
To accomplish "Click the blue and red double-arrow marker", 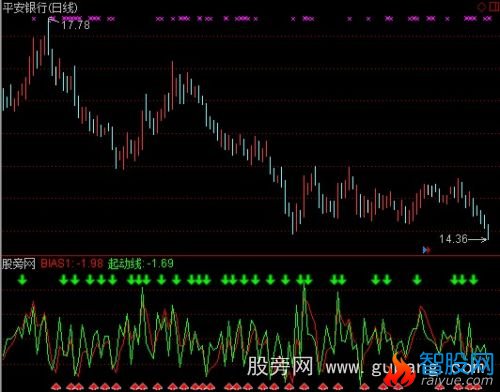I will pos(426,250).
